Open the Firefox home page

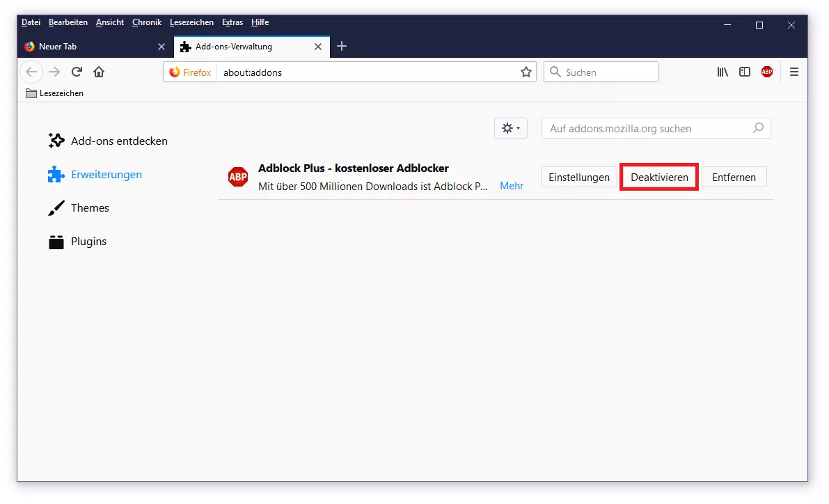coord(99,72)
